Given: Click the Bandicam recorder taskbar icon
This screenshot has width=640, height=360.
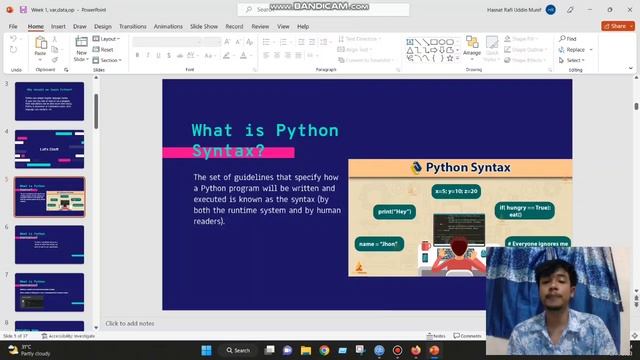Looking at the screenshot, I should click(397, 350).
